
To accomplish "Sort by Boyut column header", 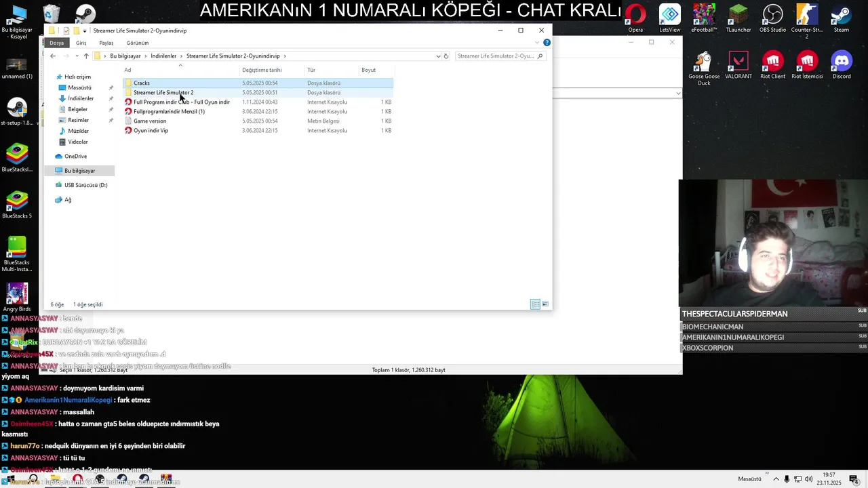I will coord(376,70).
